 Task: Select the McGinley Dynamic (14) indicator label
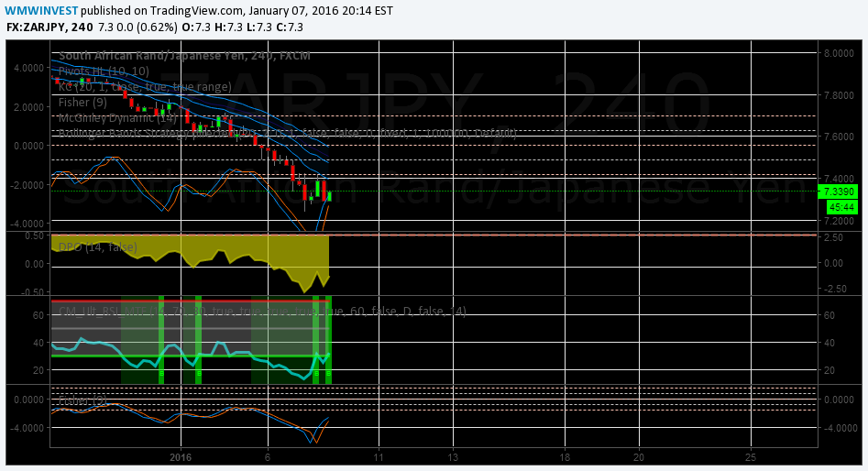(x=117, y=118)
